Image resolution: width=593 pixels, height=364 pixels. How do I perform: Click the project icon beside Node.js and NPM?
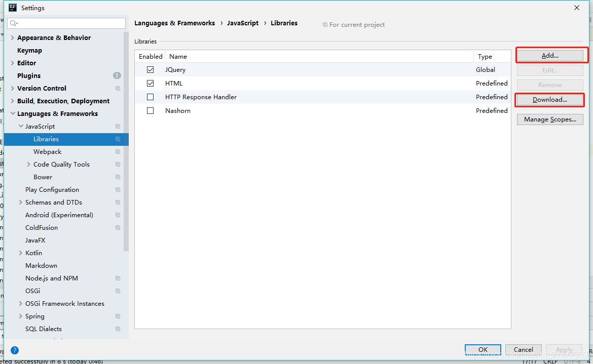(118, 278)
